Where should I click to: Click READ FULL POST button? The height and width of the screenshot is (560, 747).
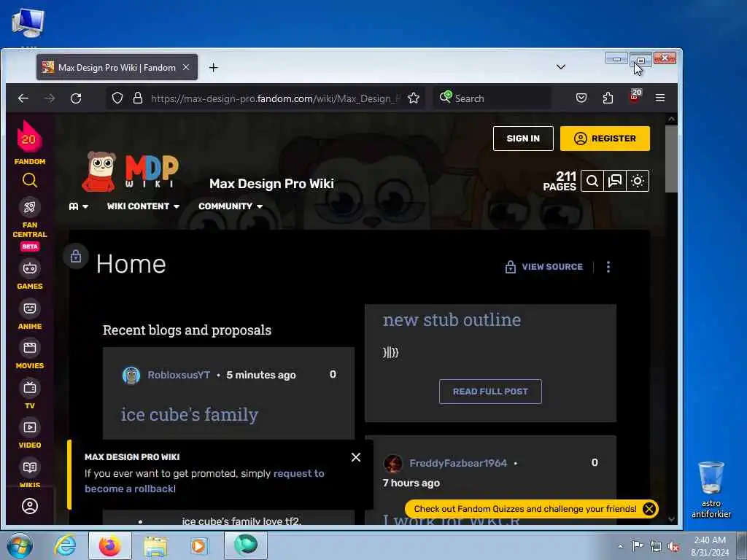(490, 392)
